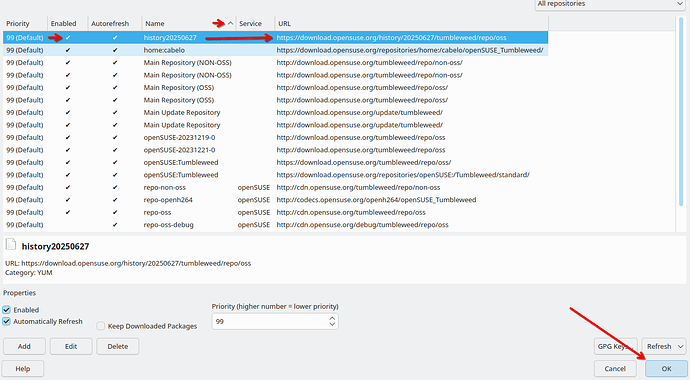This screenshot has width=690, height=380.
Task: Click the codecs.opensuse.org openh264 URL cell
Action: 376,200
